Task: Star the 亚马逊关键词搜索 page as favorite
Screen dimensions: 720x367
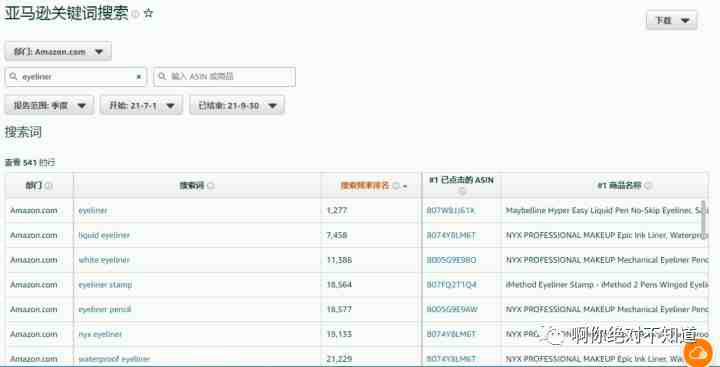Action: (x=148, y=13)
